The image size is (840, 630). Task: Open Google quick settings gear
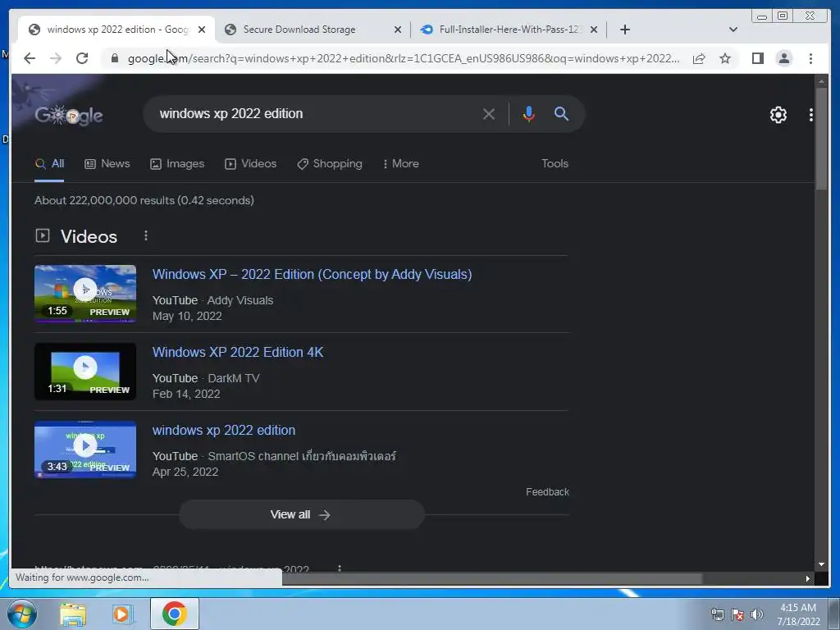pyautogui.click(x=778, y=115)
